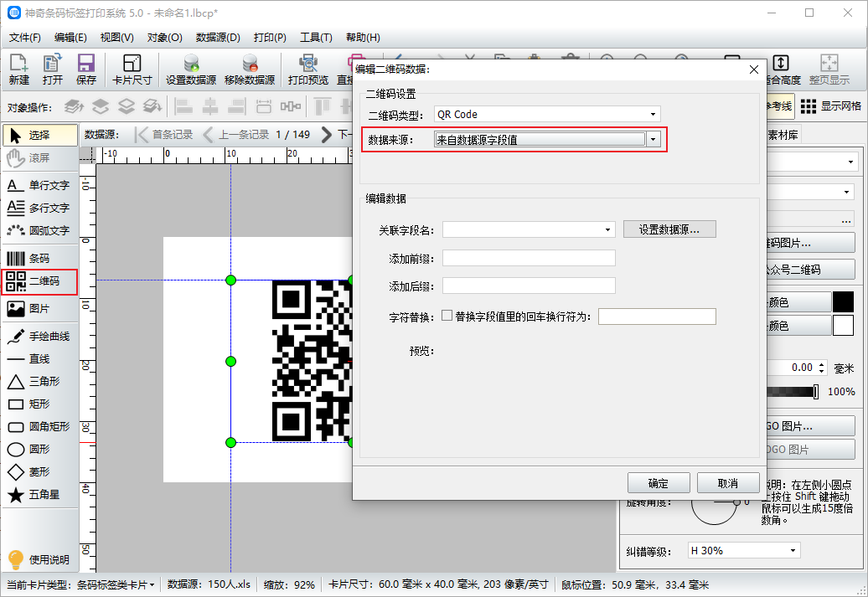Click the white color swatch

(x=843, y=326)
